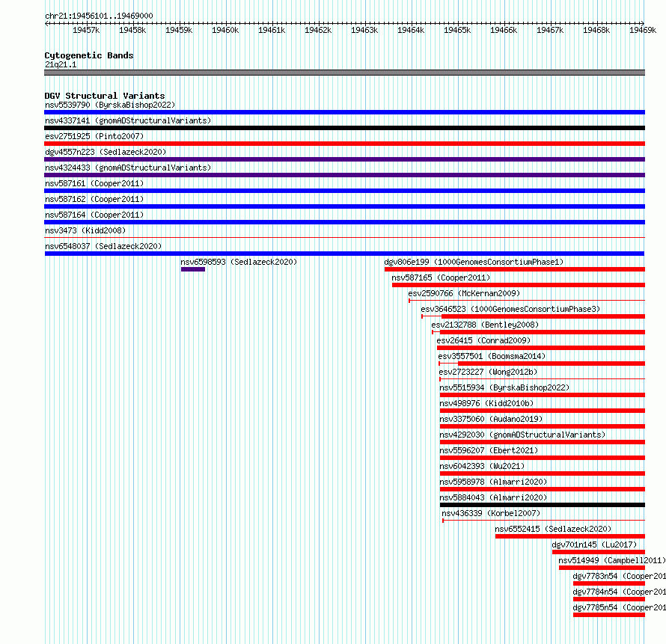The width and height of the screenshot is (666, 644).
Task: Open esv3557501 (Boomsma2014) variant
Action: 492,356
